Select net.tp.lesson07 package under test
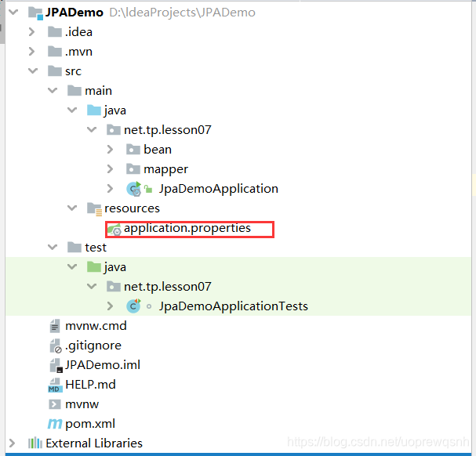The height and width of the screenshot is (456, 476). 168,287
